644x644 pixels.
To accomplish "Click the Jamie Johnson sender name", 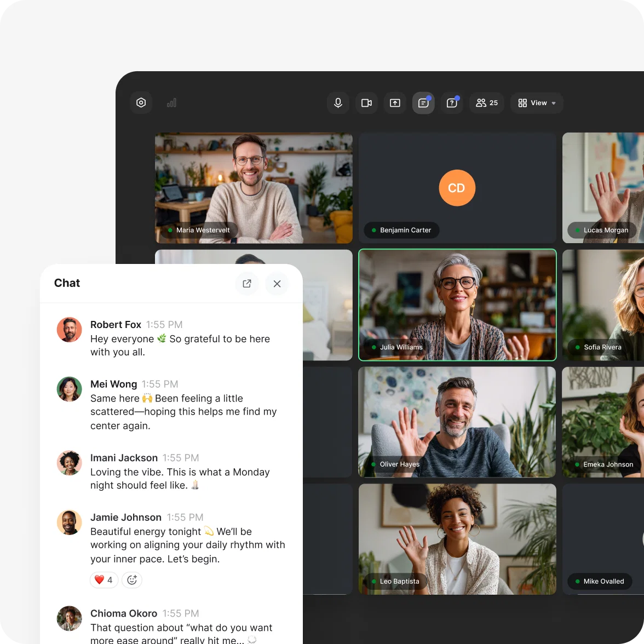I will pos(126,517).
